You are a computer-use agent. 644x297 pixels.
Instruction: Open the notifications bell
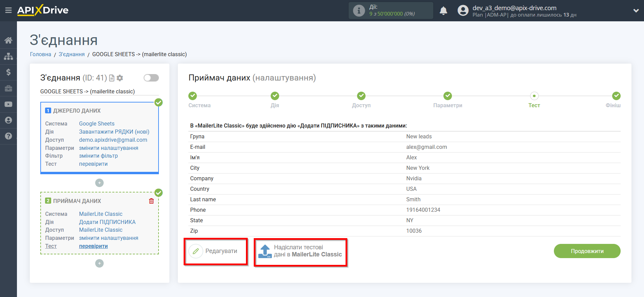pos(443,11)
